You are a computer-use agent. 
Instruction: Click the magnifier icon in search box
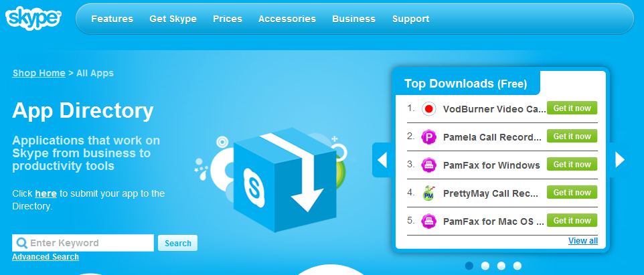[x=21, y=243]
